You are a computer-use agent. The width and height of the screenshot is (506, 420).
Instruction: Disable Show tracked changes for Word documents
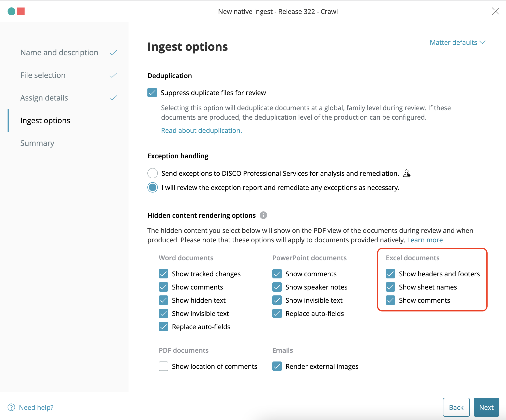[x=163, y=274]
